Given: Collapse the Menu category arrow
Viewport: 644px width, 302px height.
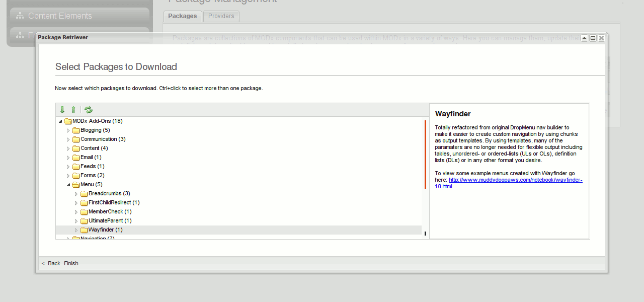Looking at the screenshot, I should click(x=68, y=185).
